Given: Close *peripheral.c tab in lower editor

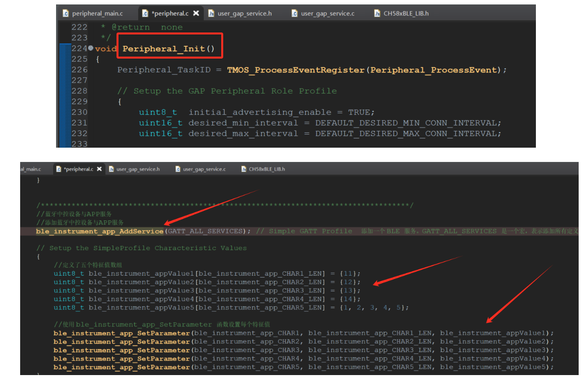Looking at the screenshot, I should [99, 169].
